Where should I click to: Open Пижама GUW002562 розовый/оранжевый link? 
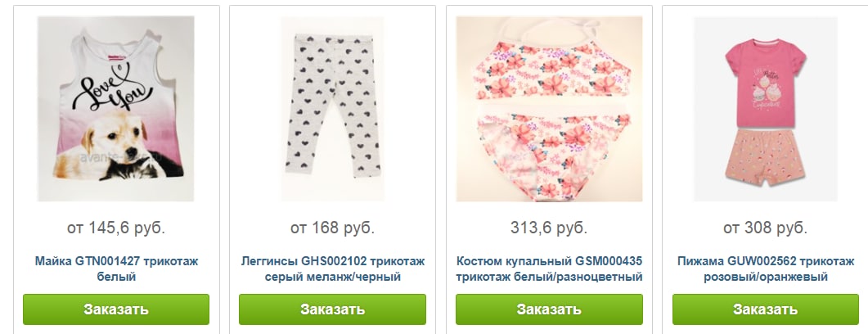(x=766, y=269)
